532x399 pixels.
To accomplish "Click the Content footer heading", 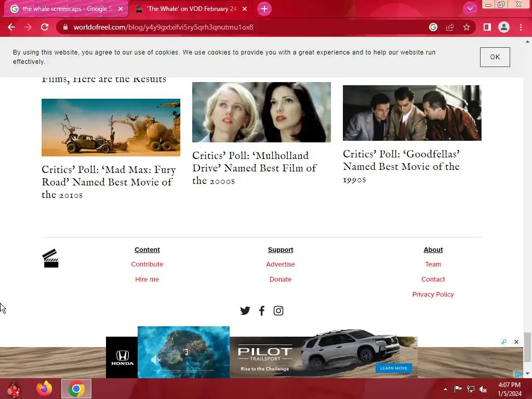I will [x=147, y=249].
